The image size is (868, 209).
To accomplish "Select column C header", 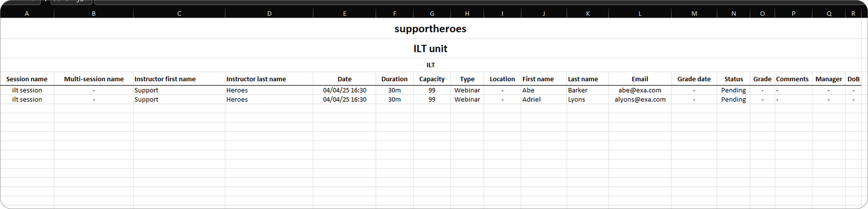I will [179, 14].
